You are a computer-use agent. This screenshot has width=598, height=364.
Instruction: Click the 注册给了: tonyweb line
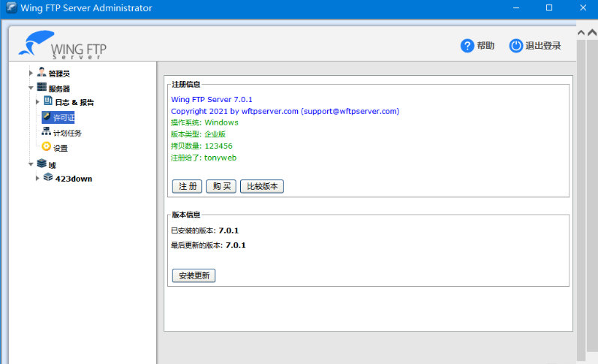point(203,158)
